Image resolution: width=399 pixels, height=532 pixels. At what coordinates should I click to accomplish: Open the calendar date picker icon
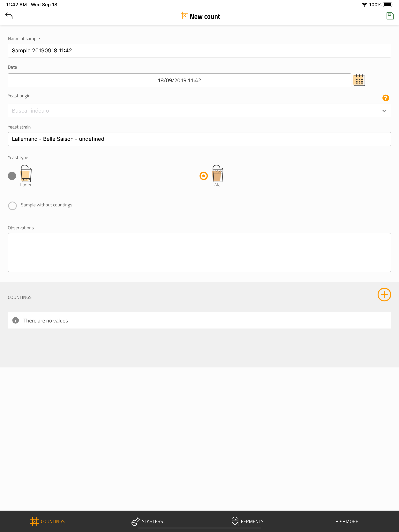coord(359,80)
